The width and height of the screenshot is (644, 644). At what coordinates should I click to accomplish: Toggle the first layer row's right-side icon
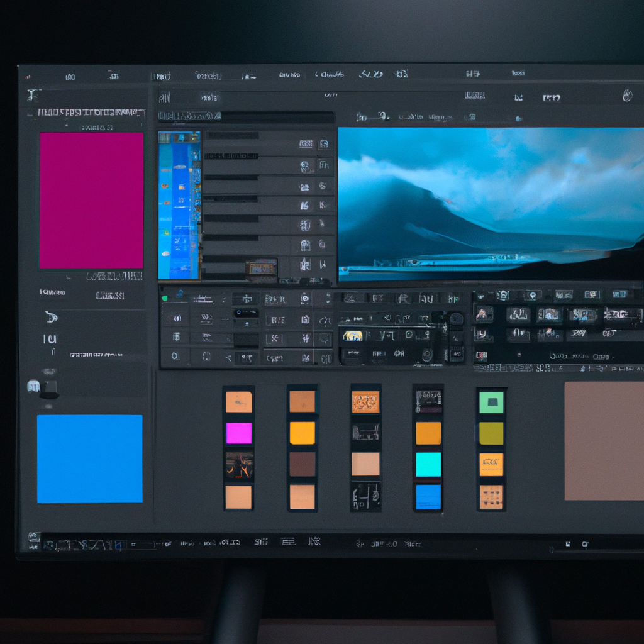[323, 143]
